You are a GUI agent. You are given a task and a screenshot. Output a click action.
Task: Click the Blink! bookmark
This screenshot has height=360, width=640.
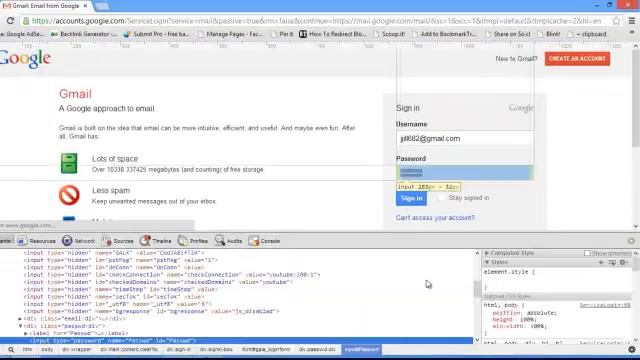pos(549,34)
